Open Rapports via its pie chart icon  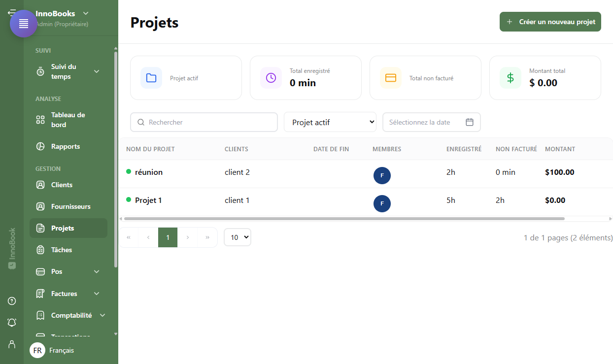[40, 146]
